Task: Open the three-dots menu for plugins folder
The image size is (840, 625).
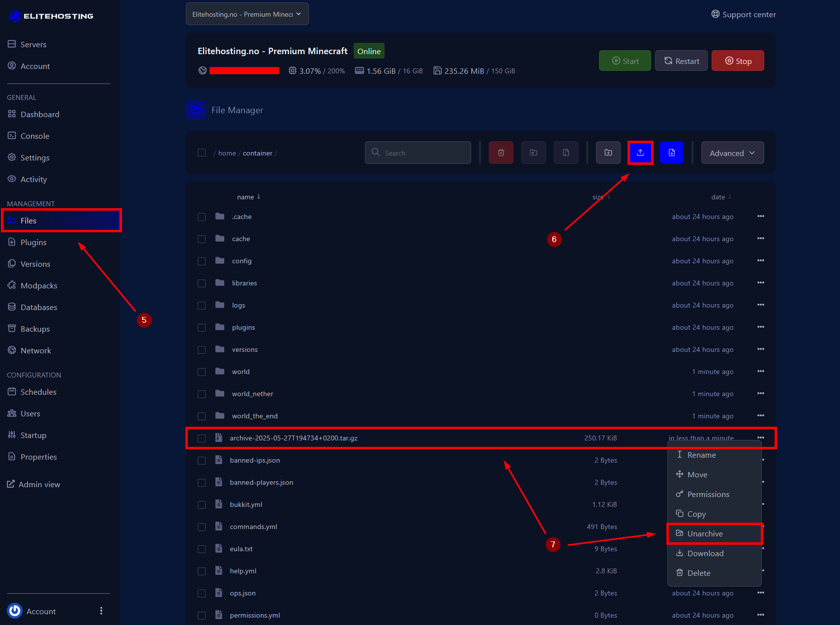Action: tap(761, 327)
